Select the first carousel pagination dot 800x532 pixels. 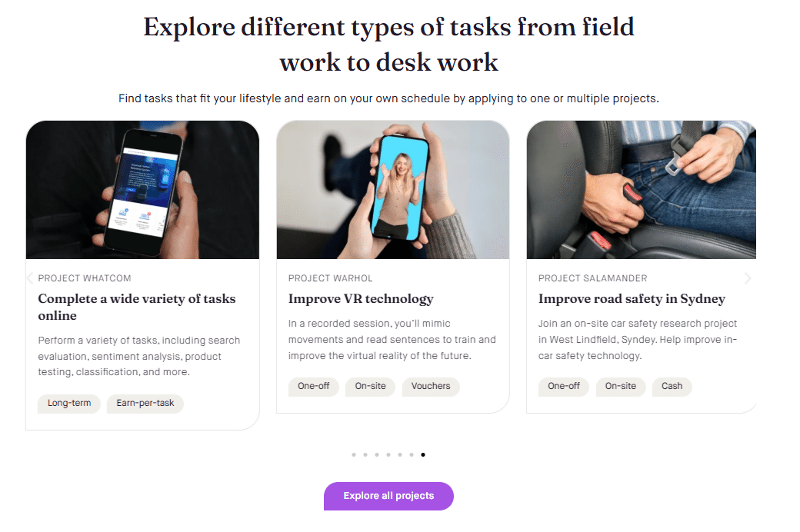coord(354,454)
